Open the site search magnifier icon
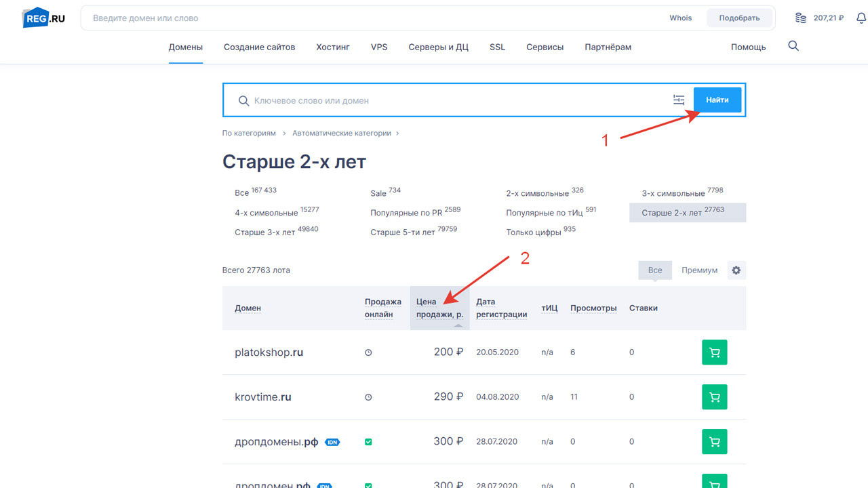Viewport: 868px width, 488px height. coord(793,46)
